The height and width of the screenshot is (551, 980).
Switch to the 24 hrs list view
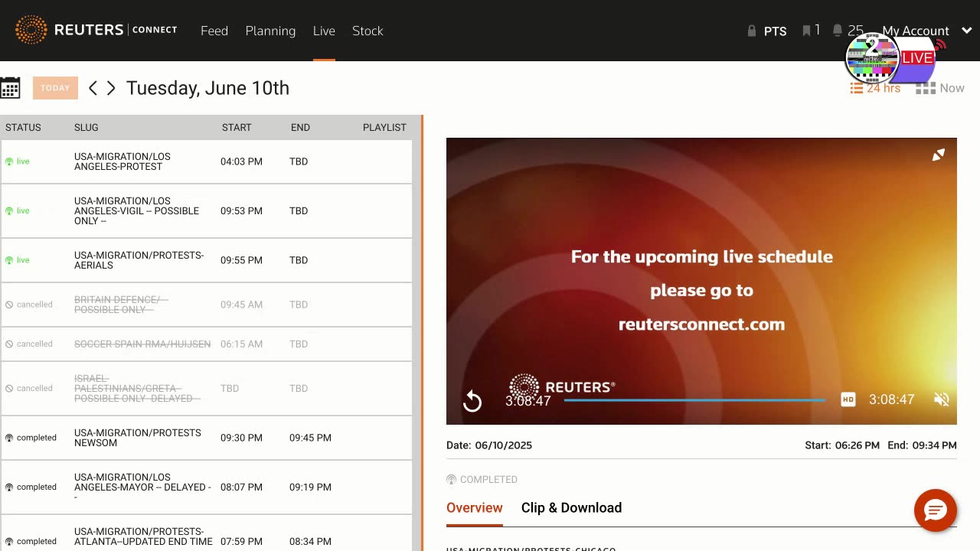coord(875,88)
